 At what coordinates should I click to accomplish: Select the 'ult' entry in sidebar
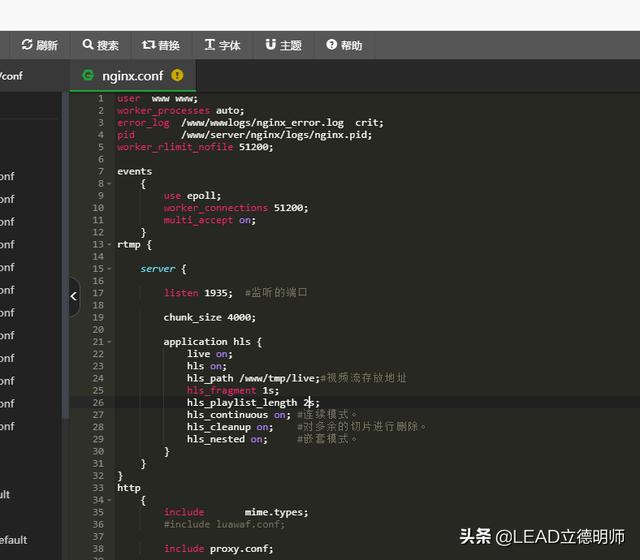(5, 495)
